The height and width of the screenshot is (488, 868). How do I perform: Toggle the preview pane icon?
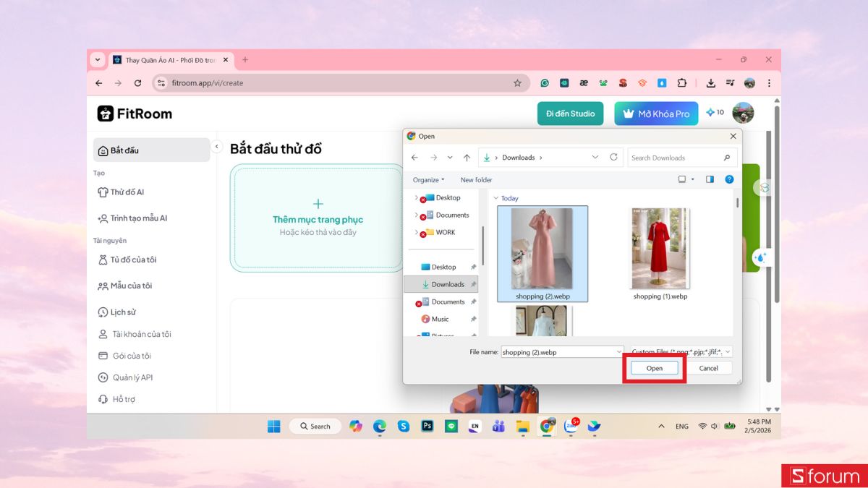[710, 179]
